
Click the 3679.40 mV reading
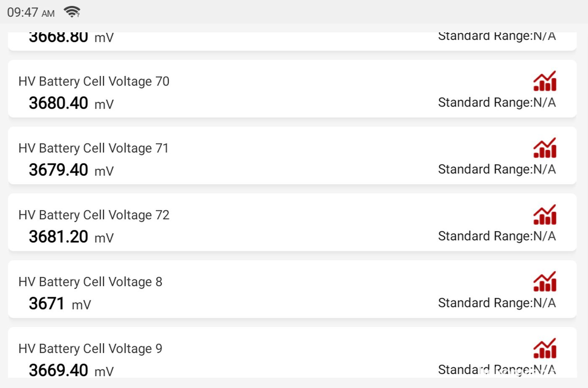click(71, 170)
